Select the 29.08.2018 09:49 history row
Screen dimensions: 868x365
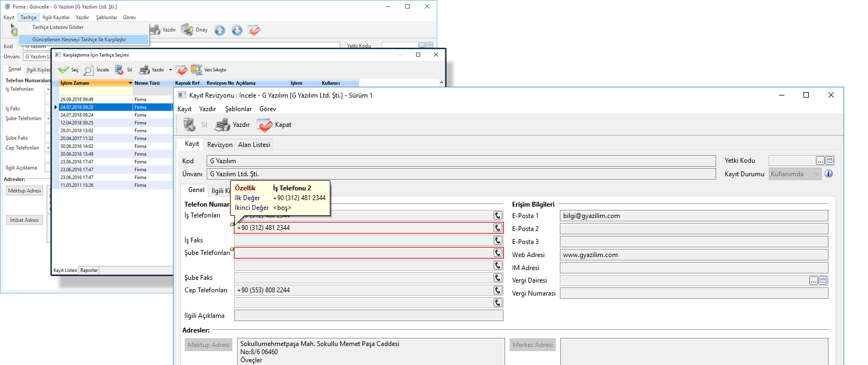tap(77, 99)
